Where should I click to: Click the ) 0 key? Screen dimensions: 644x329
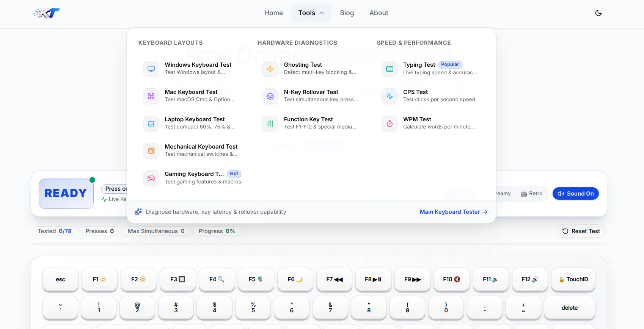pos(446,308)
